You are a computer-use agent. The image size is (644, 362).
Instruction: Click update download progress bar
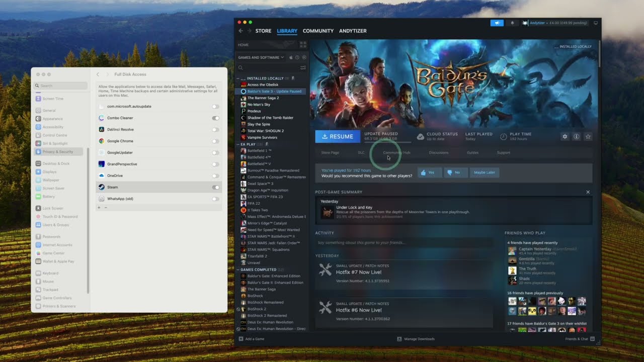point(387,142)
